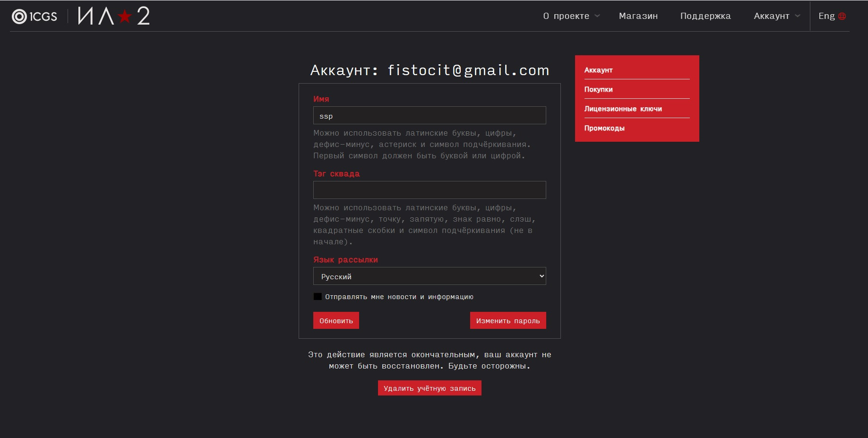Toggle the news and information checkbox

coord(318,297)
